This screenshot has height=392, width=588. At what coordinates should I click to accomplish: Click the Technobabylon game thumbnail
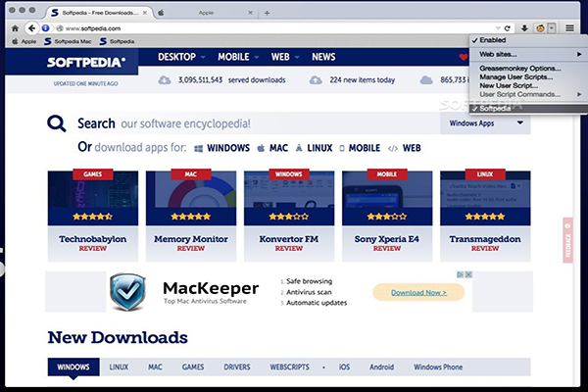(x=93, y=189)
